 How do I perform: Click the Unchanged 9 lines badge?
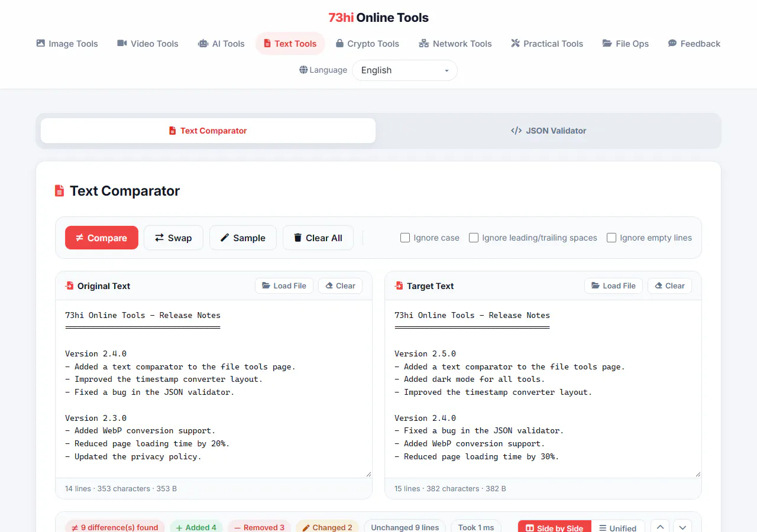click(x=405, y=527)
